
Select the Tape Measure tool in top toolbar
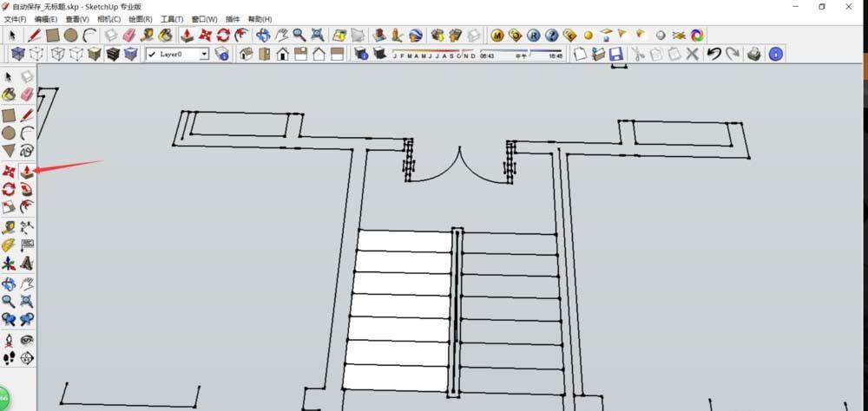(x=147, y=36)
